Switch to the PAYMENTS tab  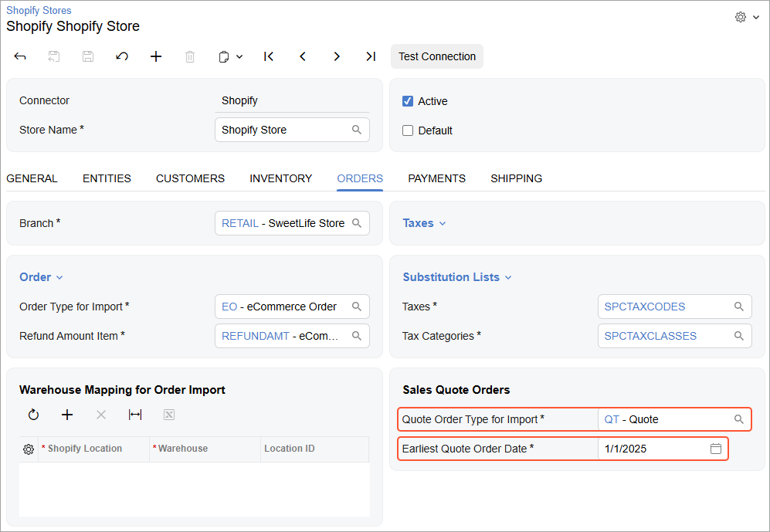click(436, 178)
